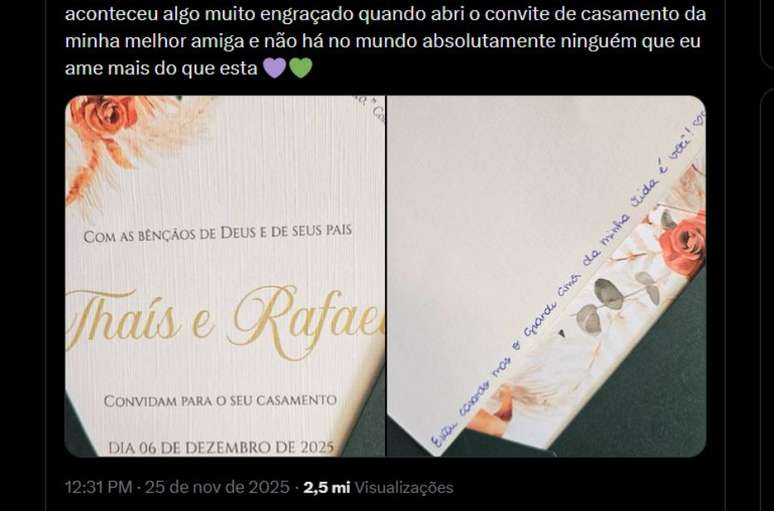
Task: Click the blue handwritten message on the envelope
Action: coord(568,281)
